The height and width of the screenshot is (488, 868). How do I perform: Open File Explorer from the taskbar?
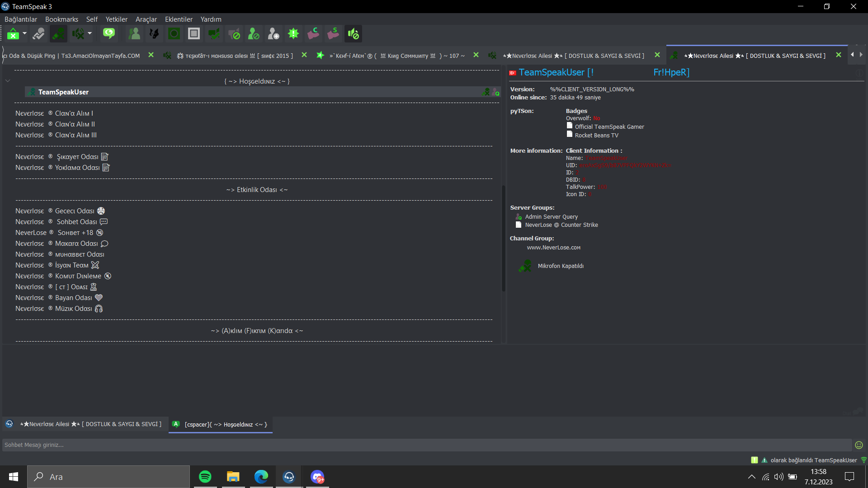233,477
